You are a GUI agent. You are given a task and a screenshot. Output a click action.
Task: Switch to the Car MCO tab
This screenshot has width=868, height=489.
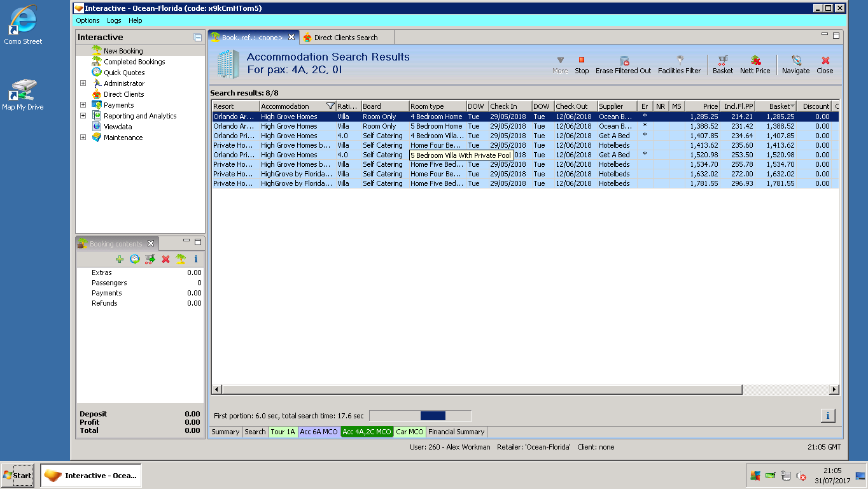(410, 432)
